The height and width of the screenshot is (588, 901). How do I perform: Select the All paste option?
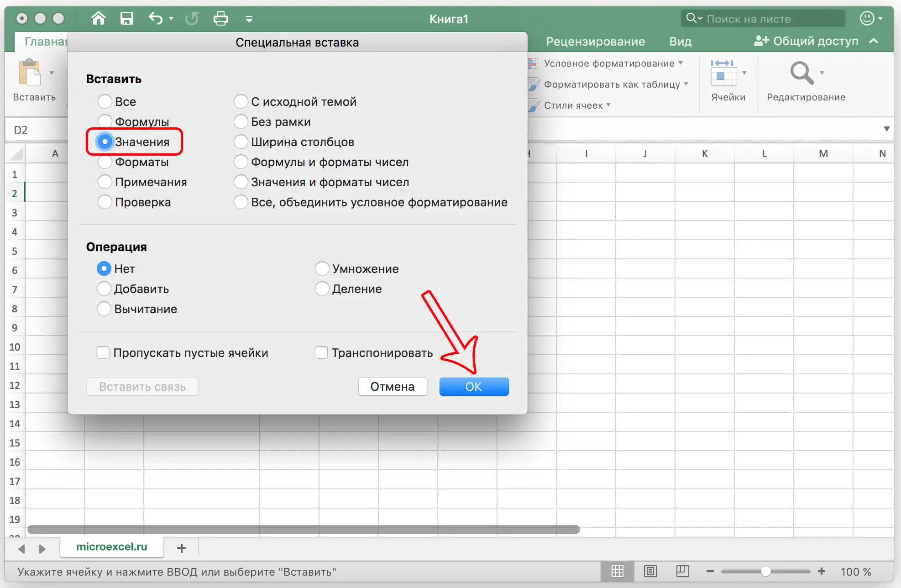(105, 101)
